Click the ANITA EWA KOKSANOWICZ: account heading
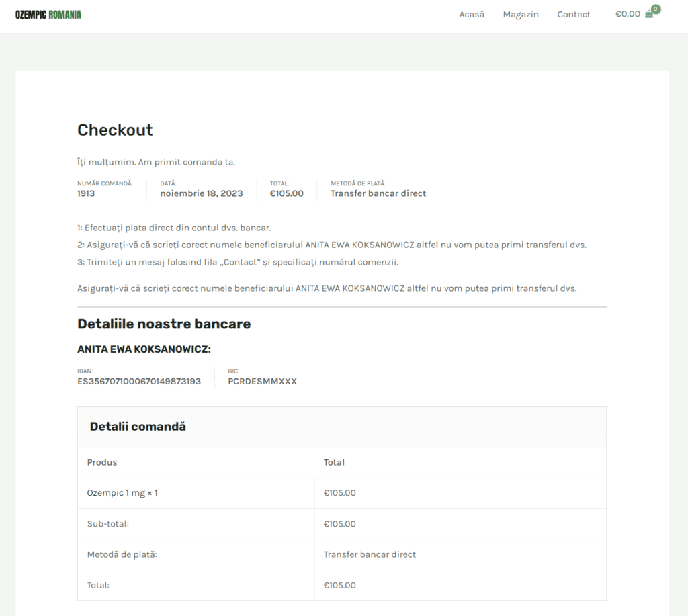688x616 pixels. (x=144, y=349)
